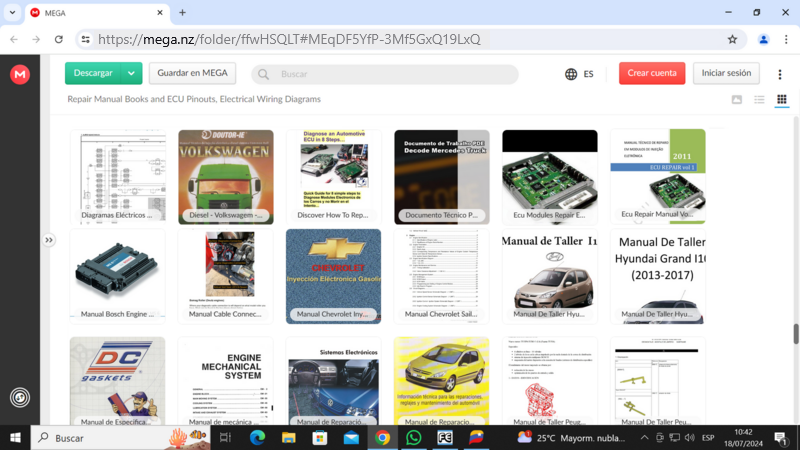The image size is (800, 450).
Task: Open the Documento Técnico P... file
Action: click(442, 177)
